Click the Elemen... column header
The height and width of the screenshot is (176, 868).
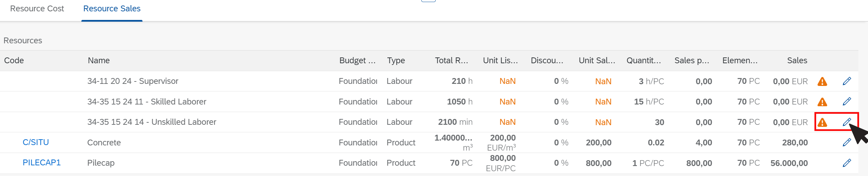point(740,60)
